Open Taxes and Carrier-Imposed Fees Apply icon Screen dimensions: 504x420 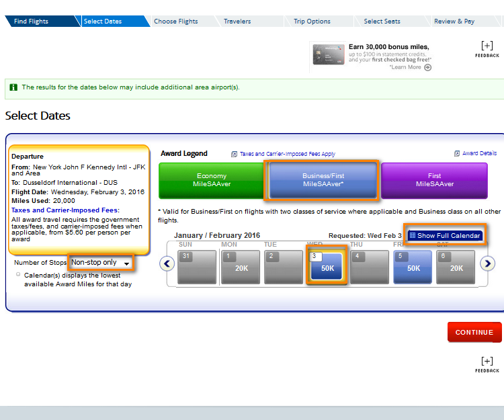click(x=234, y=154)
